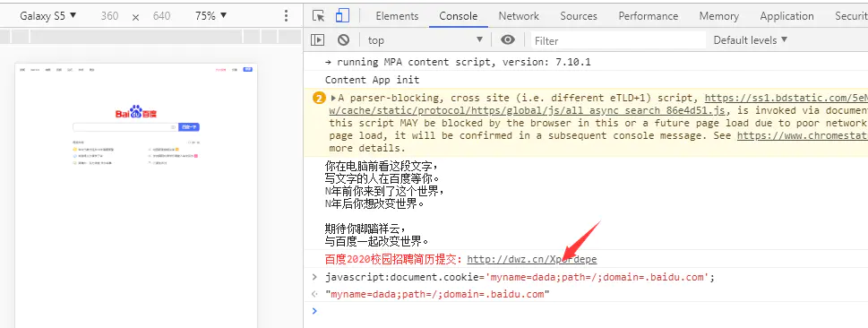Click the line '与百度一起改变世界'
The height and width of the screenshot is (328, 868).
coord(377,241)
